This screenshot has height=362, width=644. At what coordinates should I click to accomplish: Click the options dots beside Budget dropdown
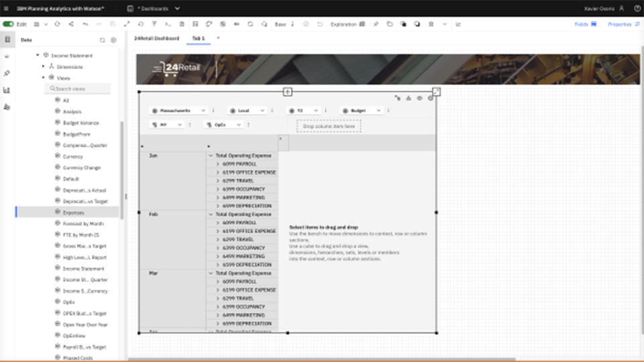point(388,111)
